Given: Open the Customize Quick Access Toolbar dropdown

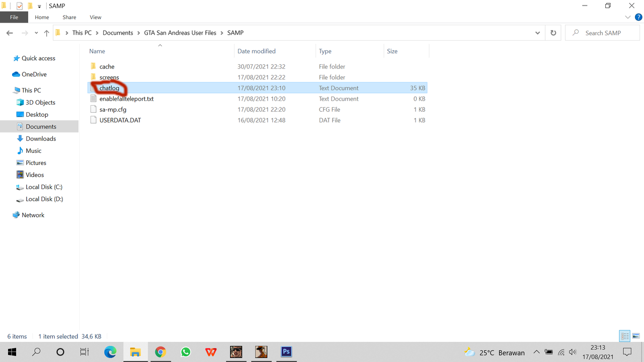Looking at the screenshot, I should pyautogui.click(x=39, y=6).
